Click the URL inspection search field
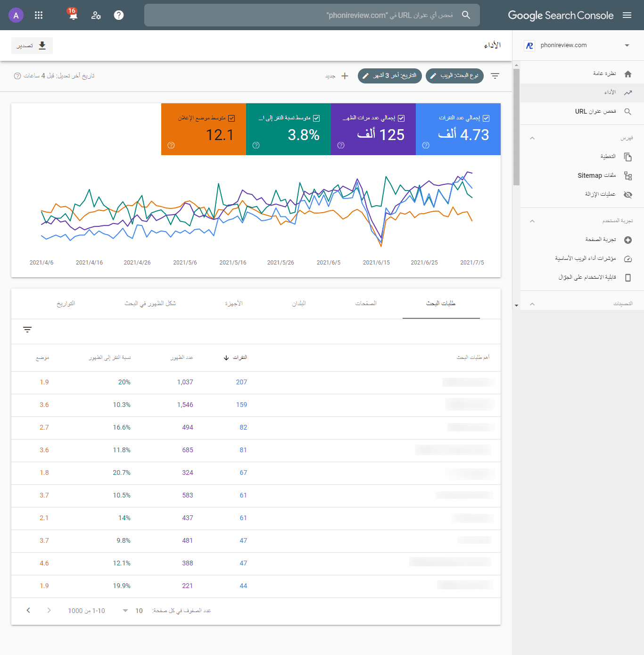The image size is (644, 655). pyautogui.click(x=312, y=15)
